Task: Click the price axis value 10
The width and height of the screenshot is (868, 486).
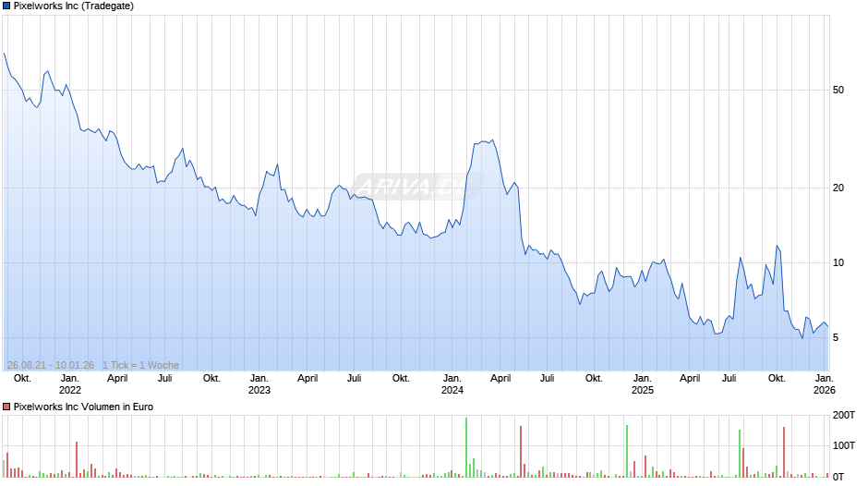Action: tap(838, 262)
